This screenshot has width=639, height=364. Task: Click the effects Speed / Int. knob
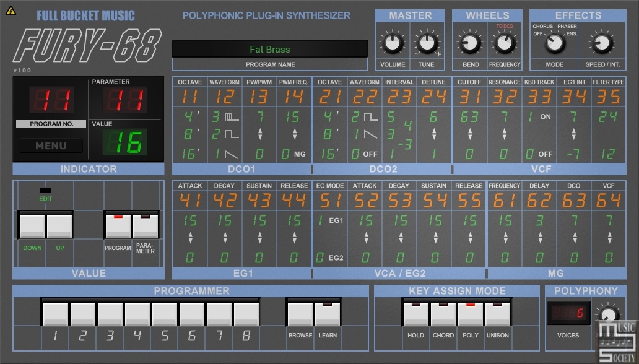click(x=602, y=43)
